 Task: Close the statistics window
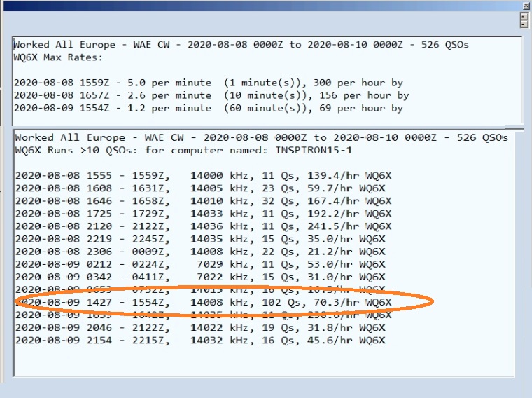coord(526,6)
